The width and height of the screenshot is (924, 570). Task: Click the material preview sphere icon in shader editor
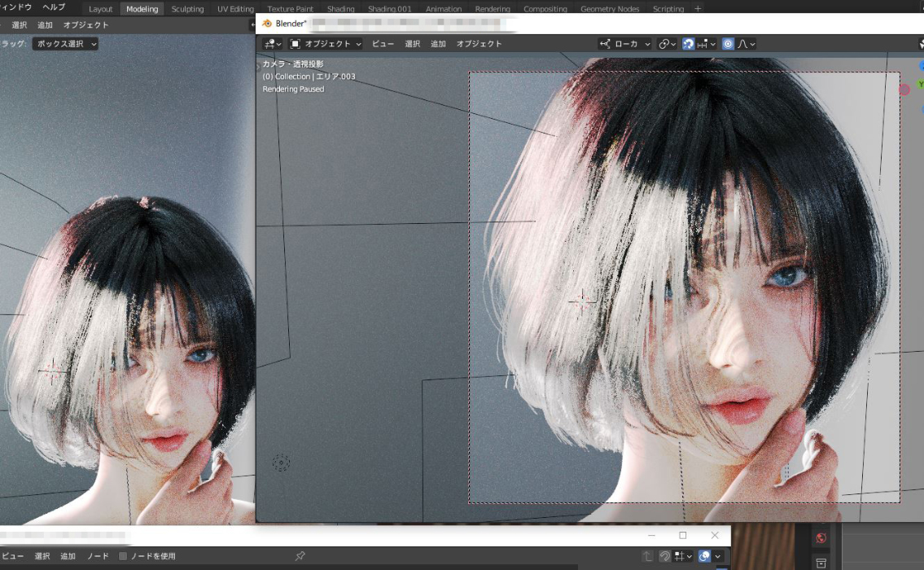[x=705, y=556]
